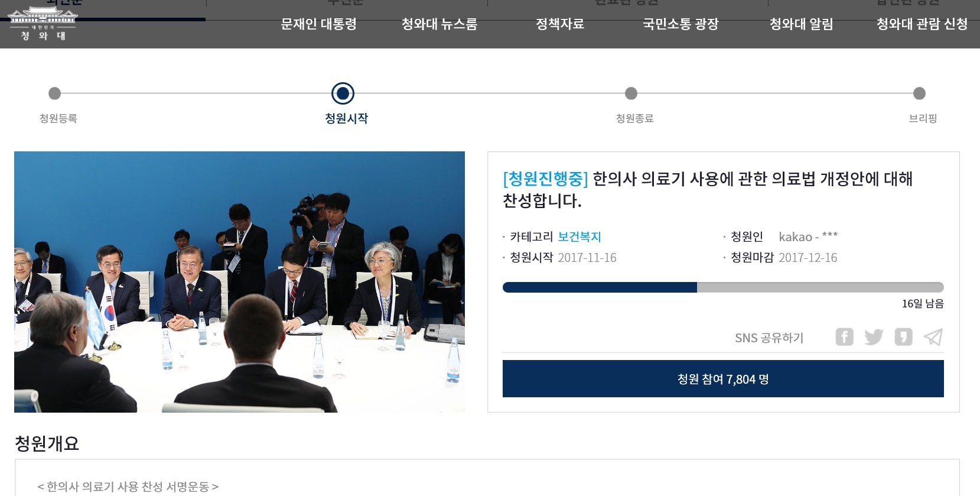Click the 청원 참여 7,804 명 button
The image size is (980, 496).
pyautogui.click(x=723, y=379)
